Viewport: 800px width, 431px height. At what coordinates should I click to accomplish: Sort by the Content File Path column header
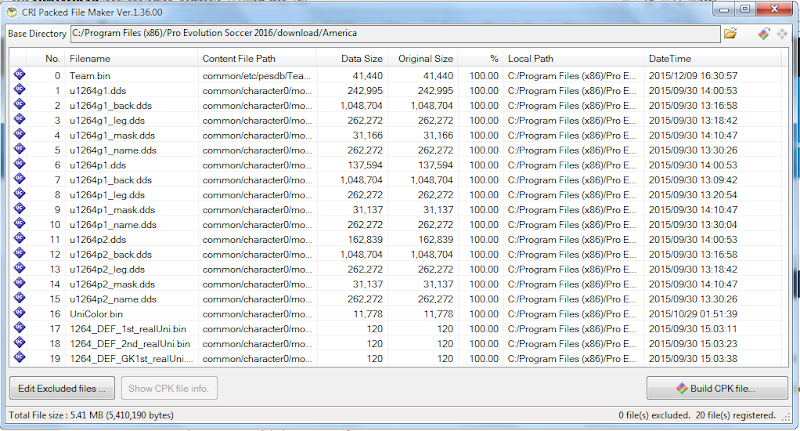257,59
